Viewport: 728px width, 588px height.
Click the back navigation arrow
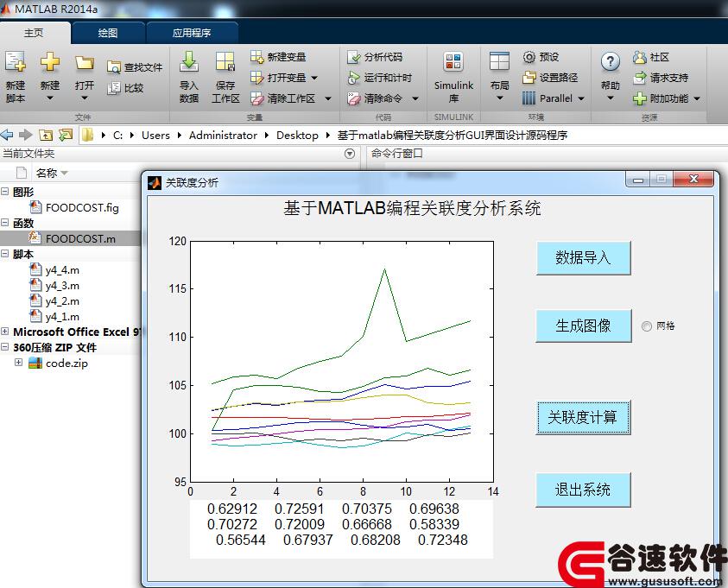[7, 135]
